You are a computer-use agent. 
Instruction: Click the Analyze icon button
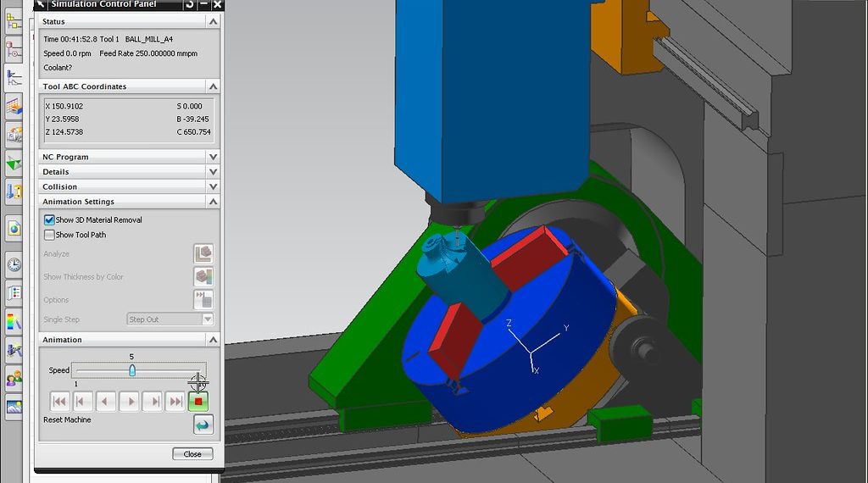[x=203, y=253]
